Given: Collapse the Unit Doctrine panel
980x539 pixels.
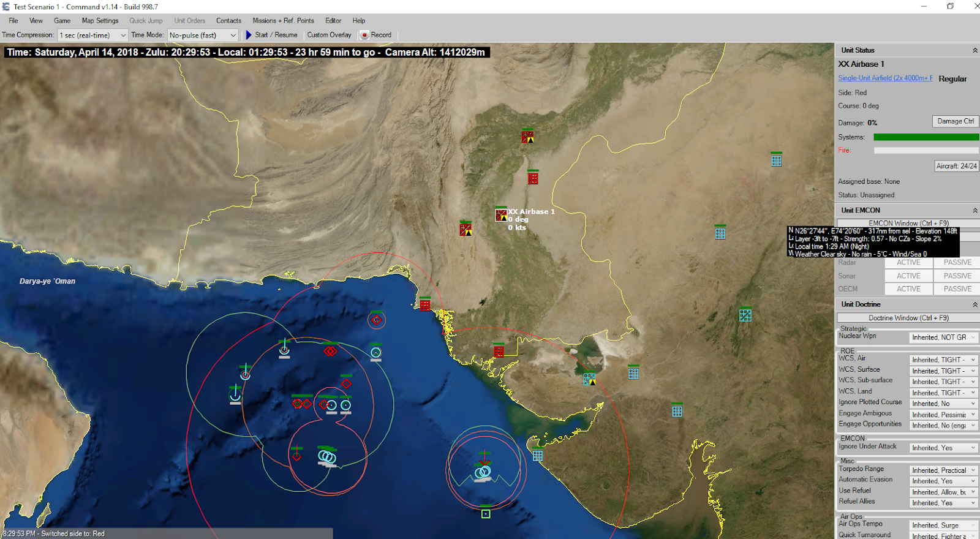Looking at the screenshot, I should coord(975,304).
